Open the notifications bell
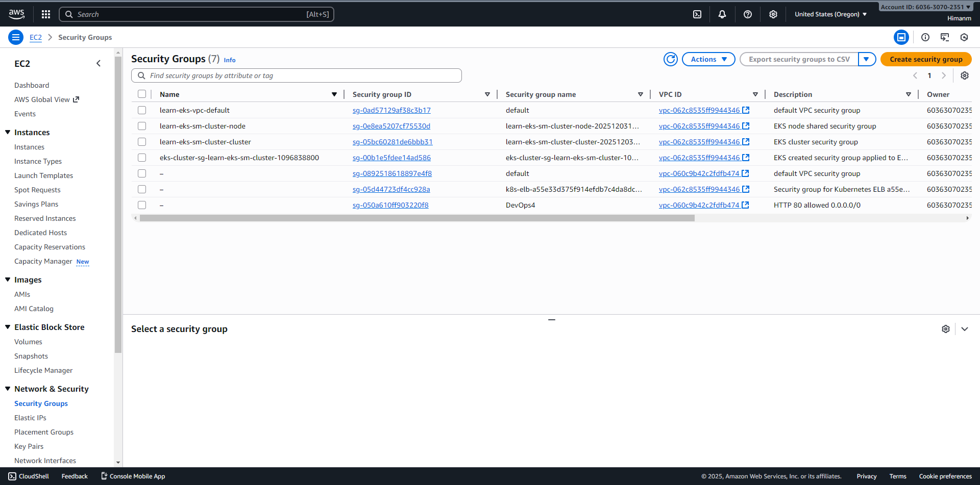The height and width of the screenshot is (485, 980). [722, 14]
